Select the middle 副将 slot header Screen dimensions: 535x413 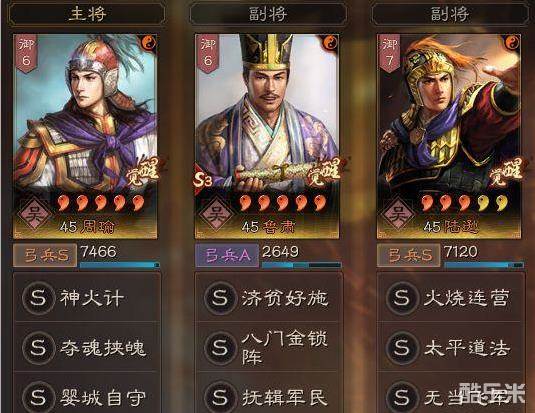coord(268,14)
